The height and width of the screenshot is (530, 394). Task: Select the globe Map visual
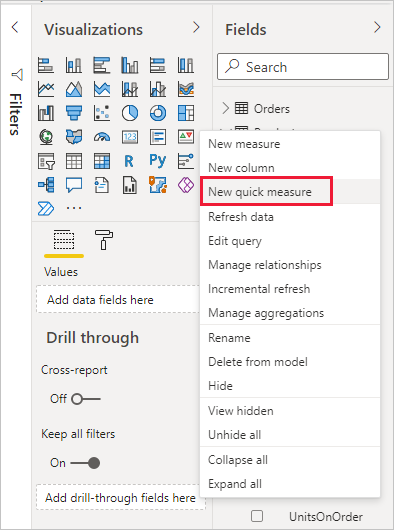click(46, 137)
